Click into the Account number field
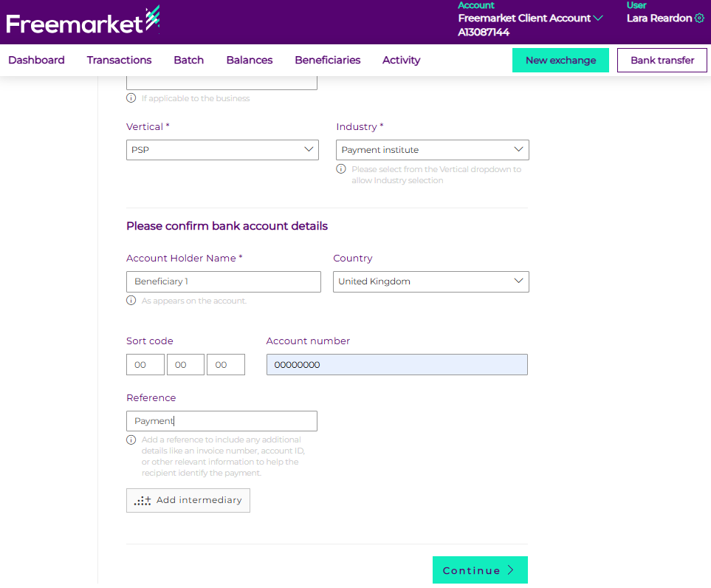The width and height of the screenshot is (711, 588). [x=396, y=365]
